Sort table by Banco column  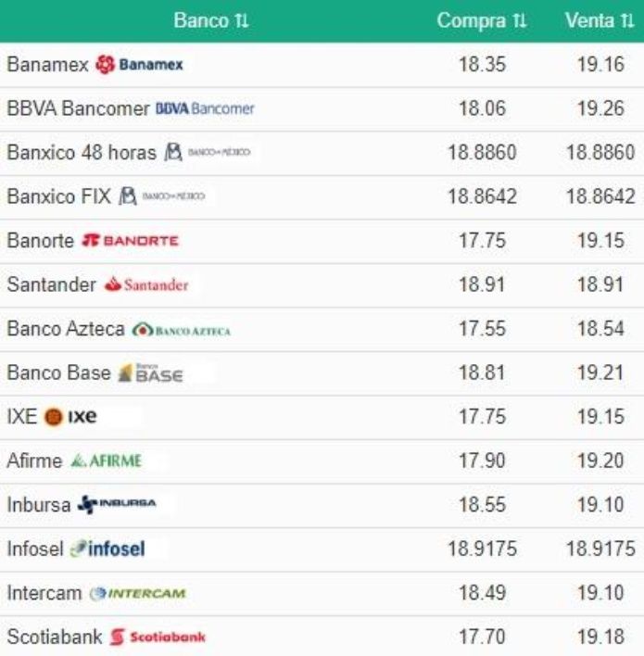tap(211, 20)
